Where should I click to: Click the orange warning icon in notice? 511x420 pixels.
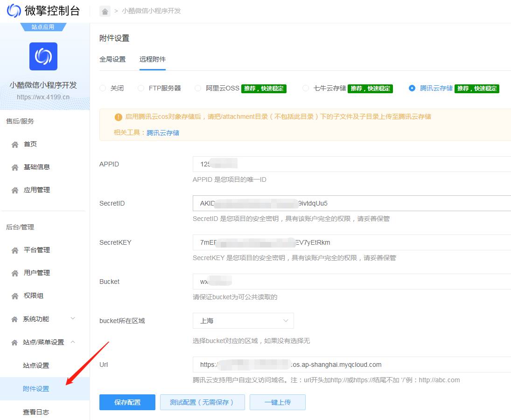click(118, 117)
